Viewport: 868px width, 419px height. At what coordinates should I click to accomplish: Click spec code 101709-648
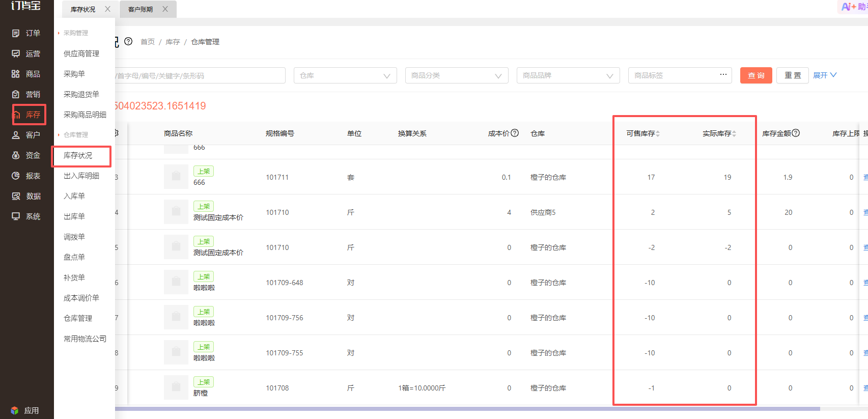pyautogui.click(x=285, y=283)
